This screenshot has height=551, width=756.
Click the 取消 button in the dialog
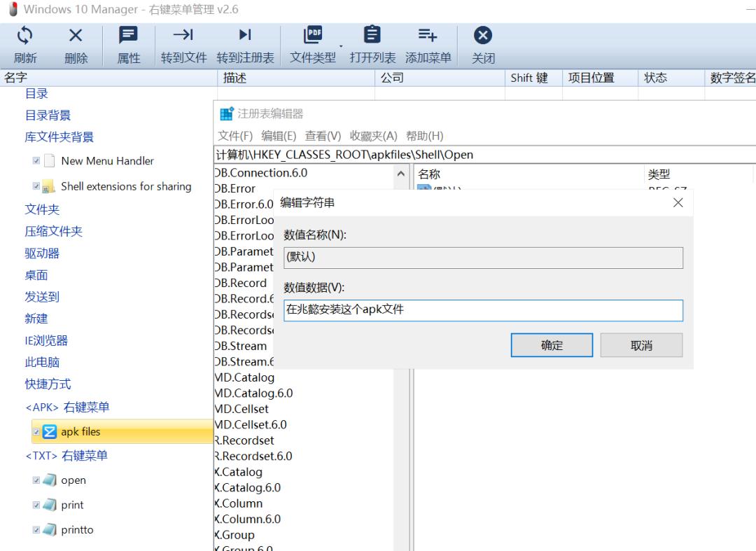(641, 345)
